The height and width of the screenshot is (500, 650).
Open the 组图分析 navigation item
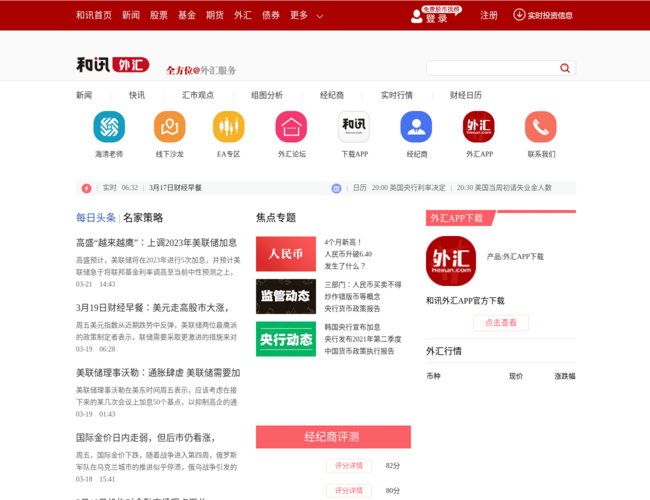pyautogui.click(x=267, y=95)
